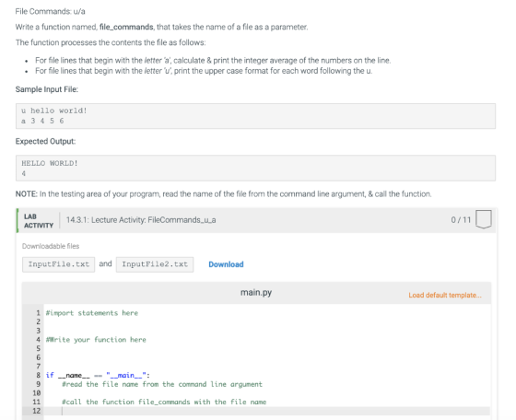The width and height of the screenshot is (516, 420).
Task: Click the '#call the function file_commands' comment line
Action: tap(164, 402)
